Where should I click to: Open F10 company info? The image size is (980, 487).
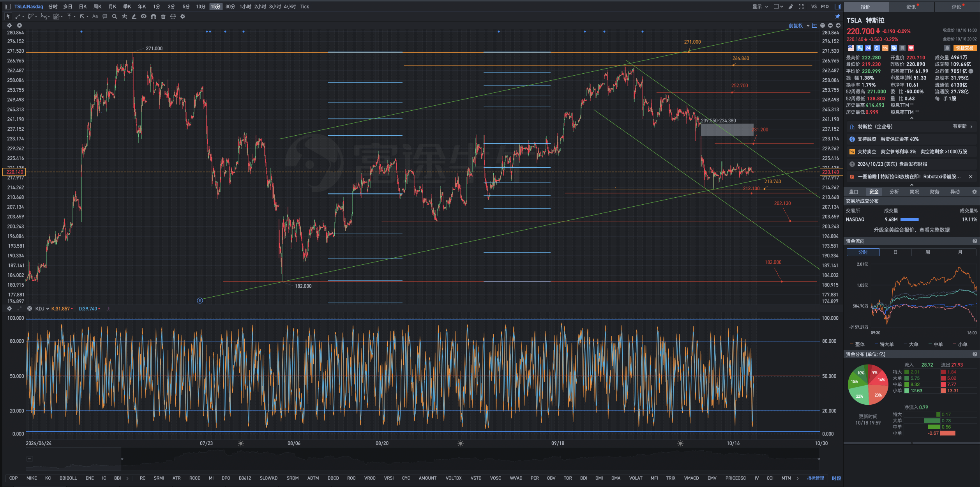(x=825, y=7)
